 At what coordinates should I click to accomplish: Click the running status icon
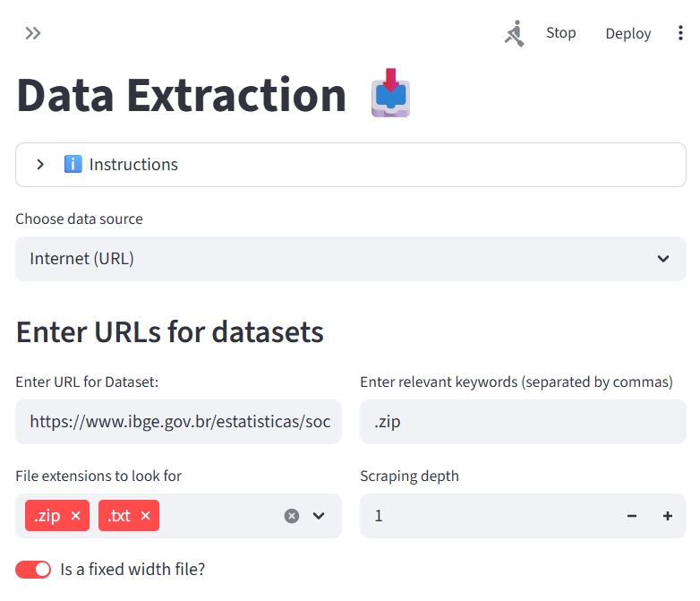coord(514,34)
